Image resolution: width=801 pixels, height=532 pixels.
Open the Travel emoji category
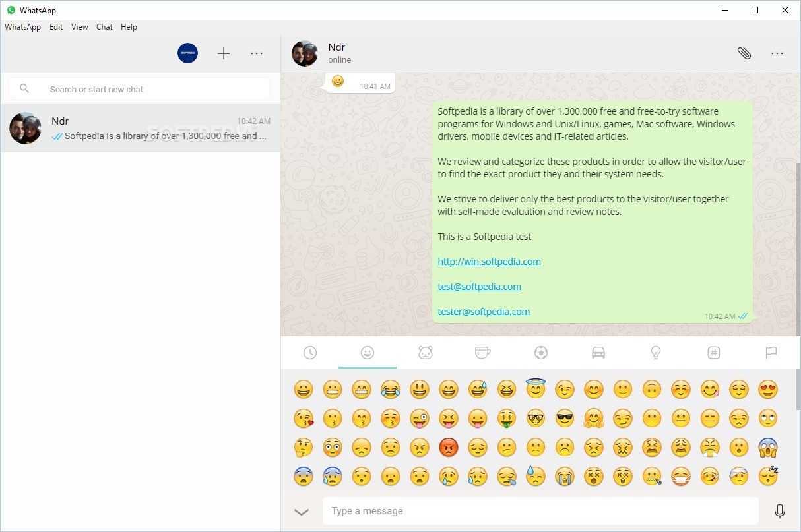[x=598, y=353]
